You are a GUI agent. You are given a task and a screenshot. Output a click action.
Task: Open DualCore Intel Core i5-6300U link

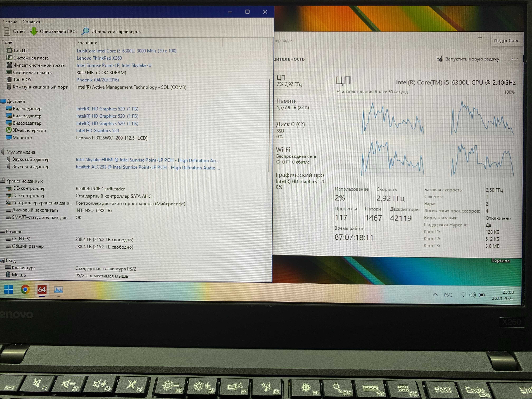tap(127, 51)
